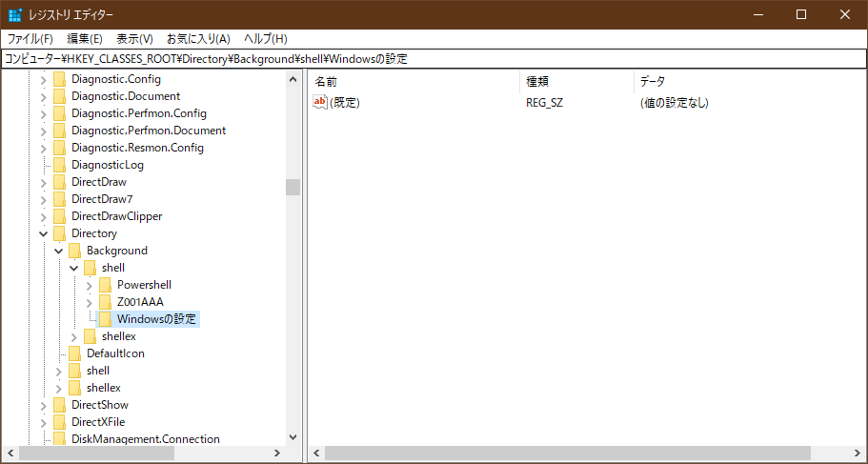Viewport: 868px width, 464px height.
Task: Click the Windowsの設定 key folder icon
Action: pyautogui.click(x=106, y=319)
